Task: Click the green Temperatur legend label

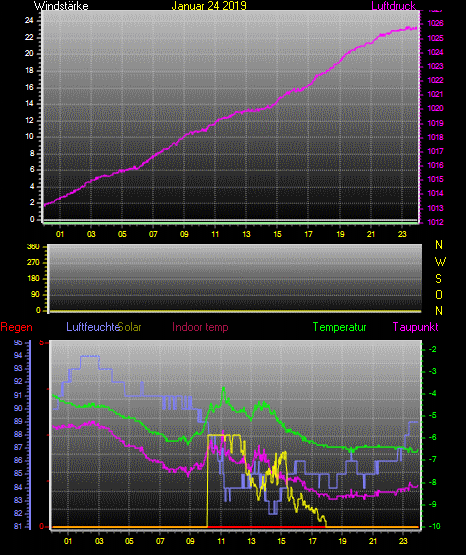Action: coord(339,327)
